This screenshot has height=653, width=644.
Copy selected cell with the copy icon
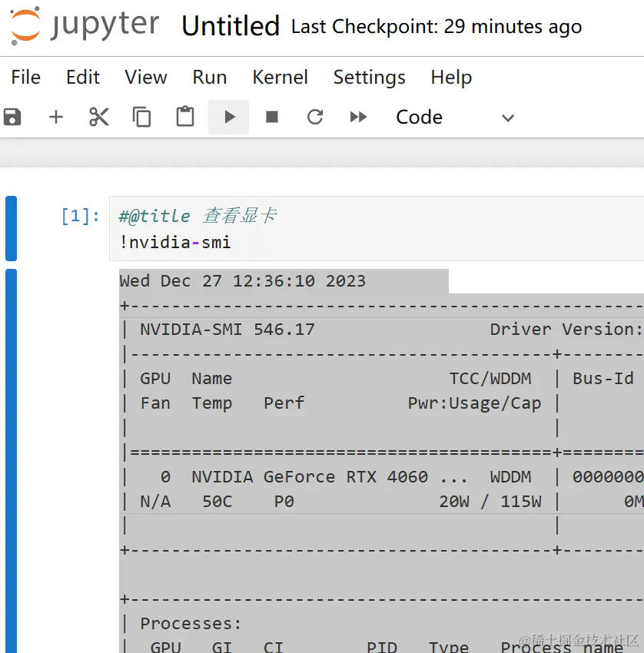(x=141, y=117)
